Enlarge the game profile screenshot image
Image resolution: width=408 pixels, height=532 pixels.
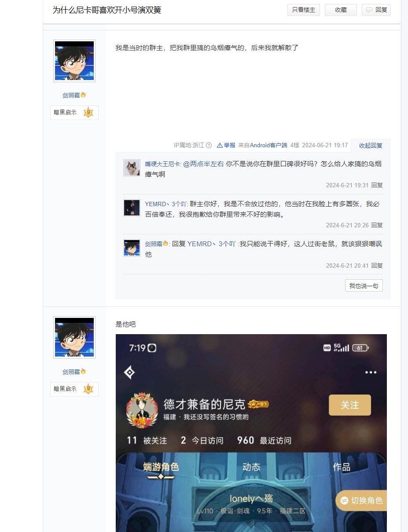pyautogui.click(x=251, y=433)
